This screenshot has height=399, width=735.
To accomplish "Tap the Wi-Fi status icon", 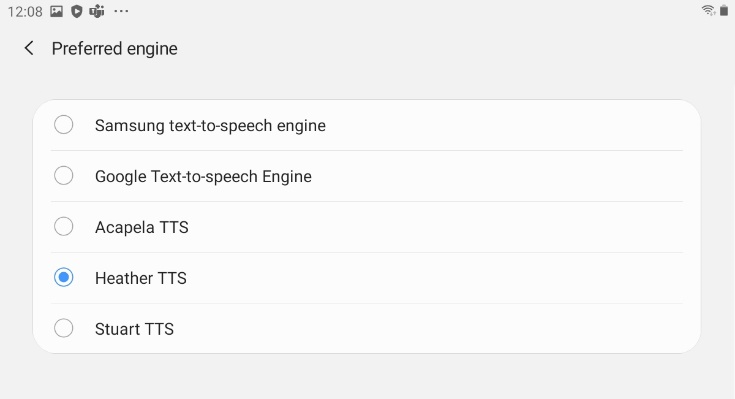I will coord(708,10).
